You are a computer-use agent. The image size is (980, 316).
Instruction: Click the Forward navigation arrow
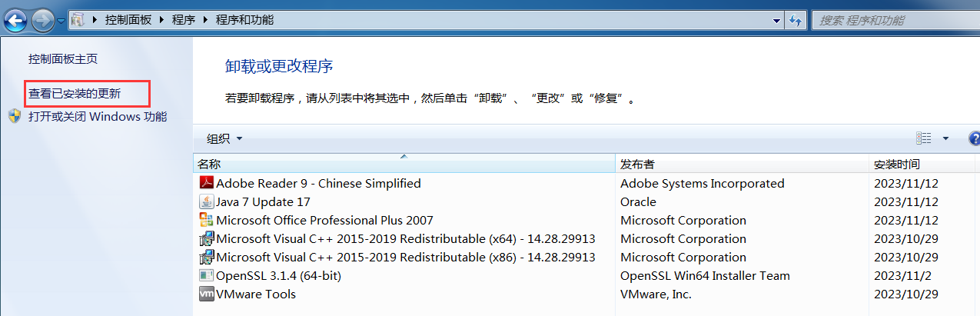click(43, 19)
